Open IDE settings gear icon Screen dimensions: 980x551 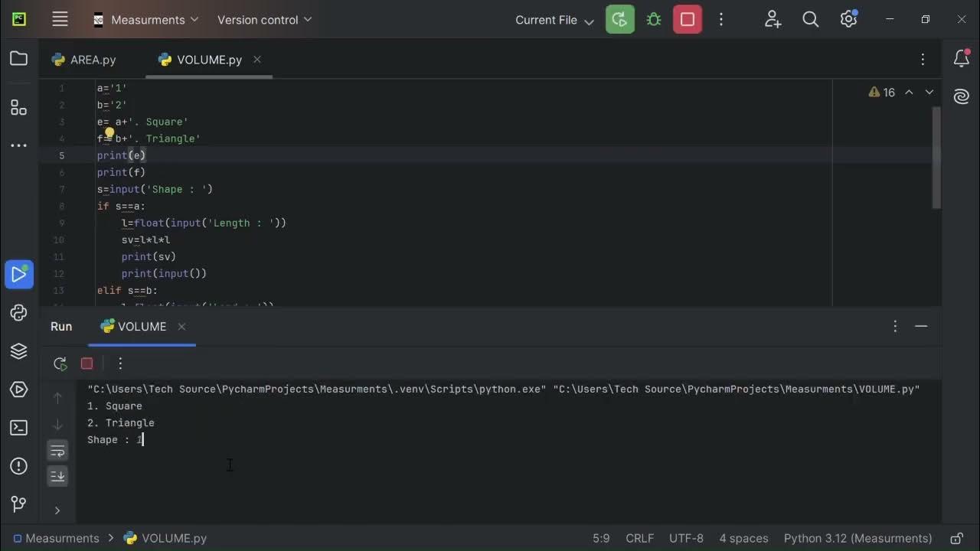(x=848, y=20)
